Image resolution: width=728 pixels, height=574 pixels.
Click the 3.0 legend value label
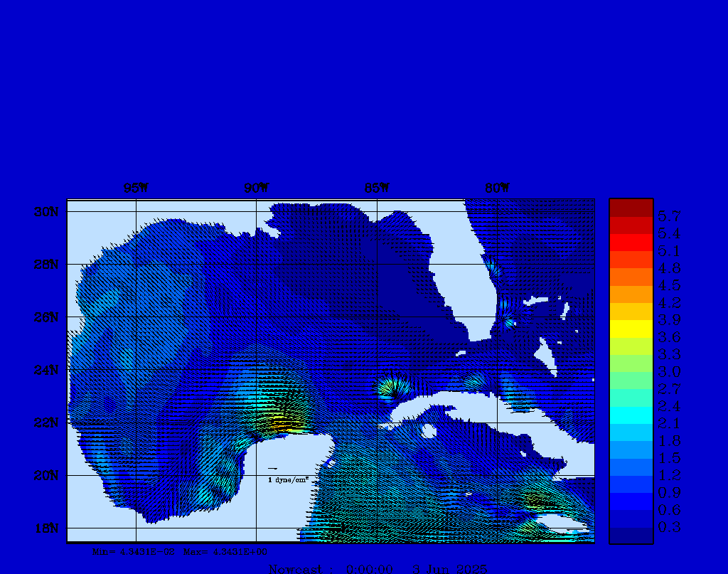coord(669,371)
